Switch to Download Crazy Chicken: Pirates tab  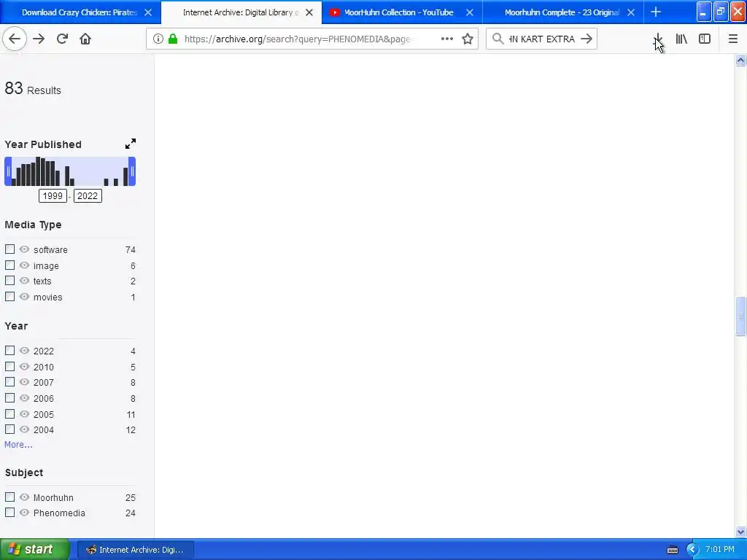(80, 12)
